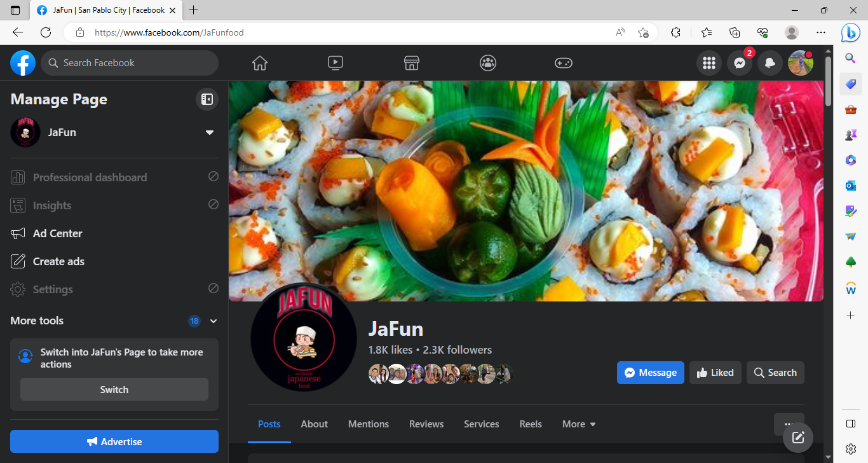Click the Search Facebook field
Screen dimensions: 868x463
pyautogui.click(x=130, y=63)
